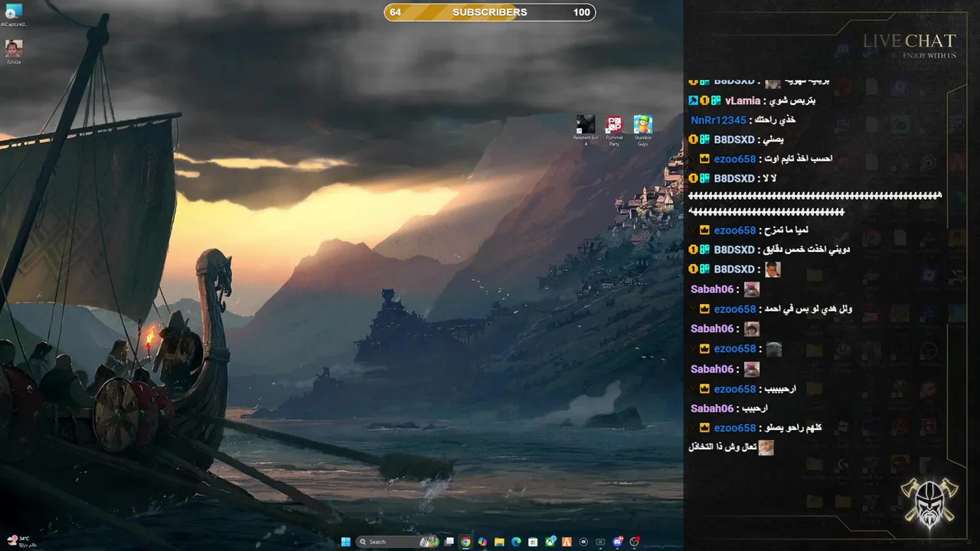
Task: Launch the Stumble Guys desktop shortcut
Action: 642,130
